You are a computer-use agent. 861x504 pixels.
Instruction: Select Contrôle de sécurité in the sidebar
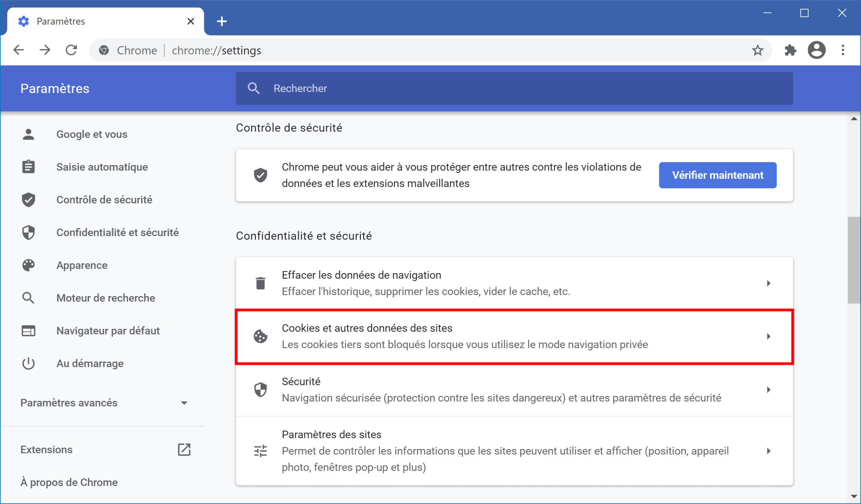coord(104,200)
